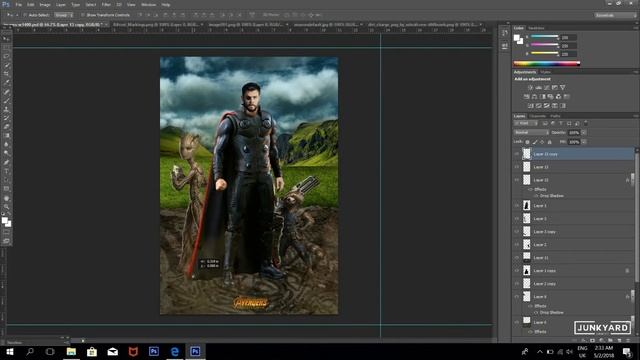The image size is (640, 360).
Task: Open the File menu
Action: tap(18, 4)
